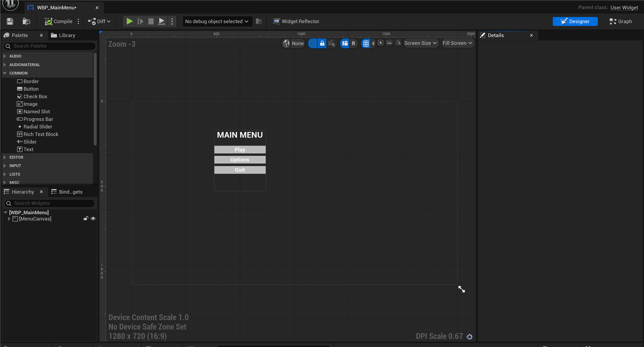Click the Browse to asset icon
The width and height of the screenshot is (644, 347).
pyautogui.click(x=26, y=21)
